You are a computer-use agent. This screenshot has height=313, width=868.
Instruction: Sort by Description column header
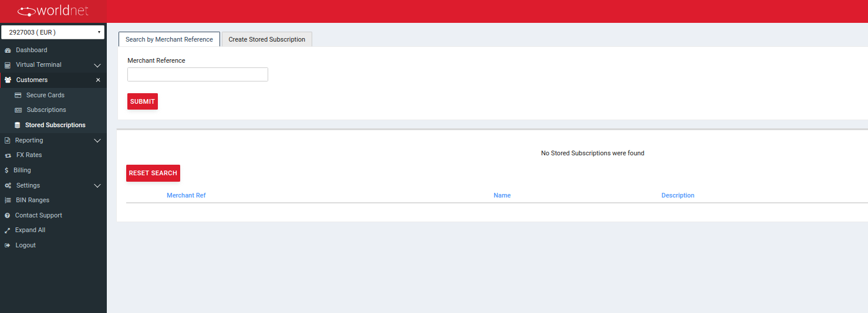pyautogui.click(x=678, y=196)
